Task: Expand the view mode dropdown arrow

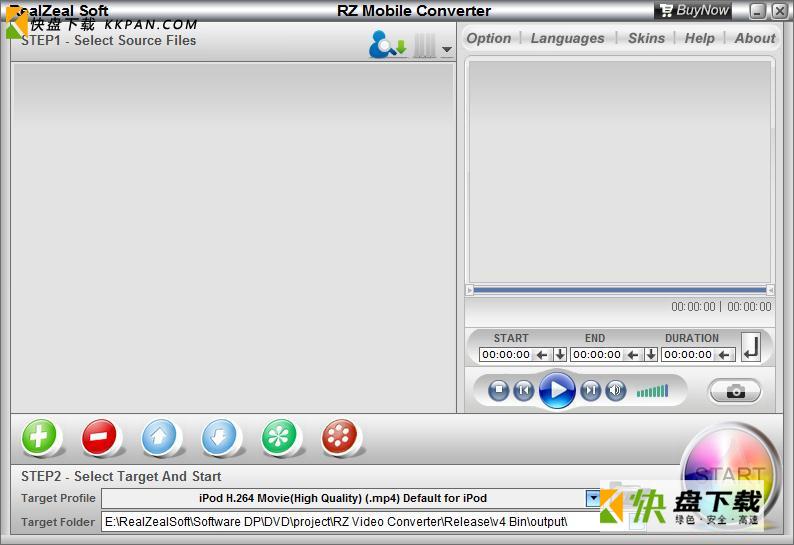Action: pyautogui.click(x=447, y=49)
